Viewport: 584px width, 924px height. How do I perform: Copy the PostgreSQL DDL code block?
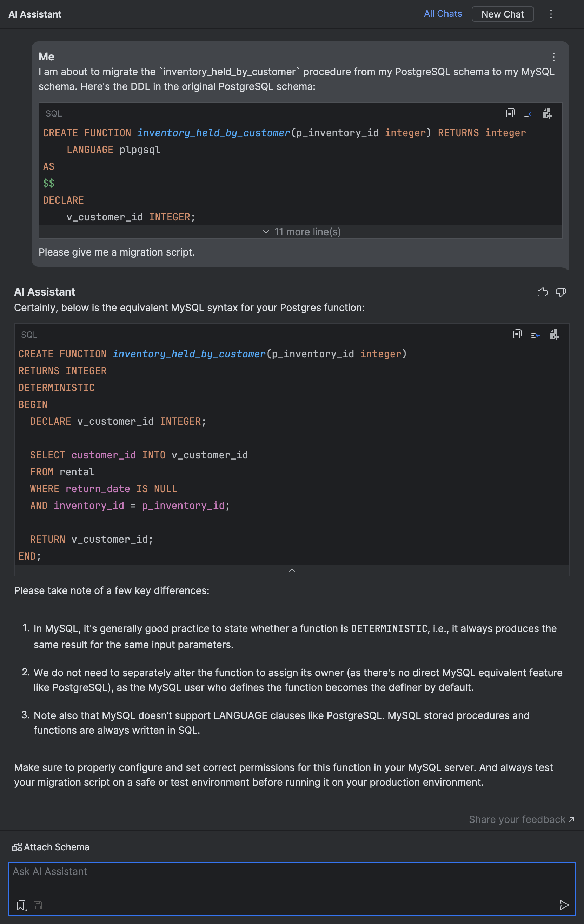click(x=510, y=113)
